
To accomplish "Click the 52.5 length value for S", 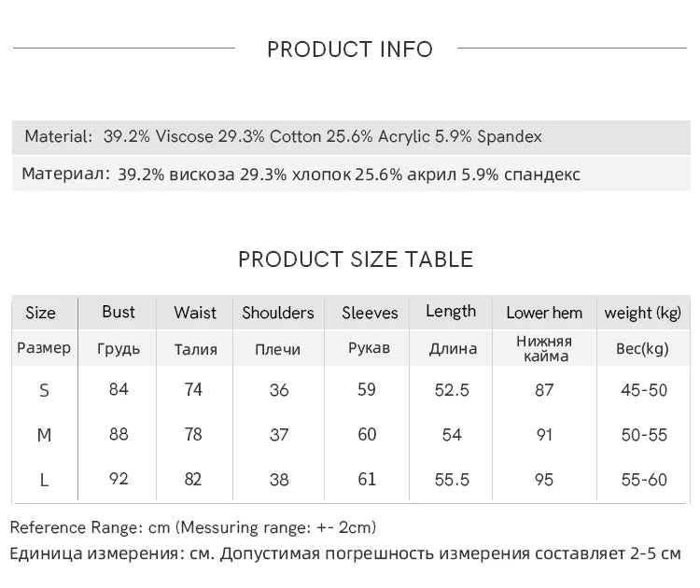I will (x=452, y=390).
